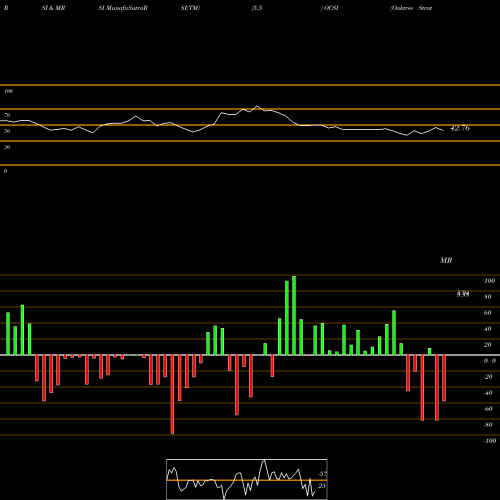The image size is (500, 500).
Task: Click the 'SI MunafaSutraR' header text
Action: [x=123, y=8]
